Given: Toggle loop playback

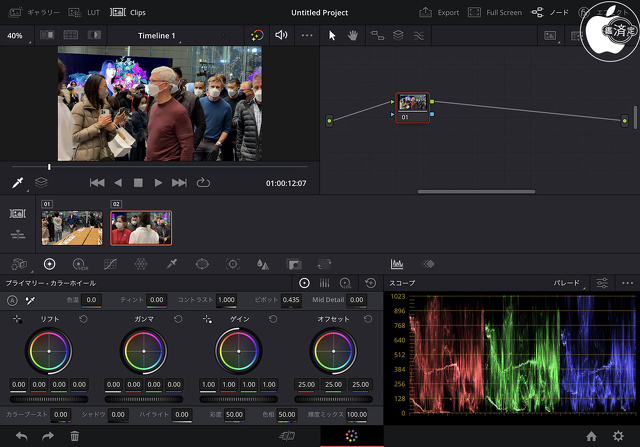Looking at the screenshot, I should (x=204, y=183).
